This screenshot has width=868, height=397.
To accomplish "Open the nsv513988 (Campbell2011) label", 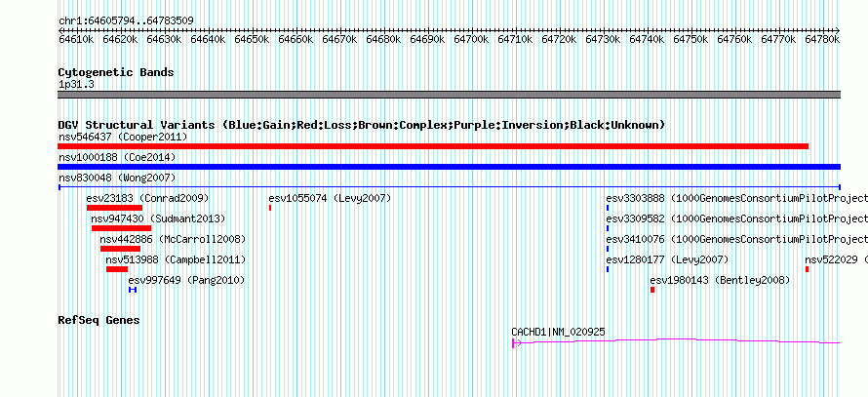I will click(x=176, y=259).
